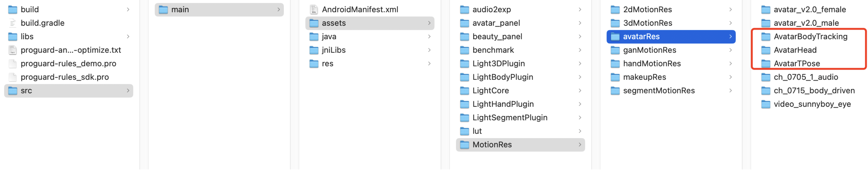Click the libs folder icon
This screenshot has width=868, height=170.
12,36
